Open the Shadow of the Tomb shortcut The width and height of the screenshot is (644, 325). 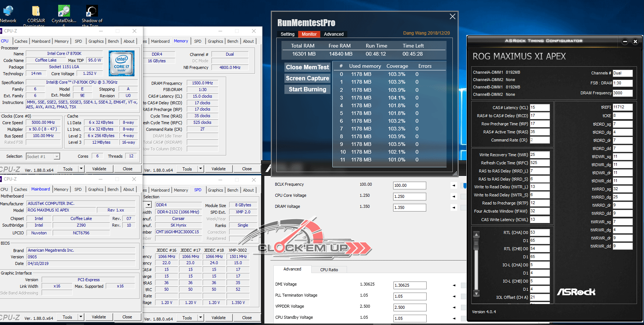click(x=92, y=15)
